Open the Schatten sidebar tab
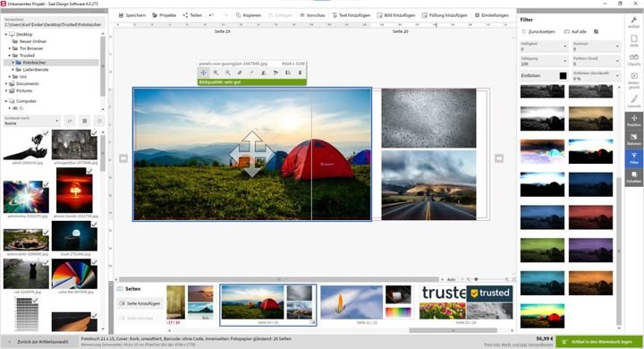 click(634, 177)
